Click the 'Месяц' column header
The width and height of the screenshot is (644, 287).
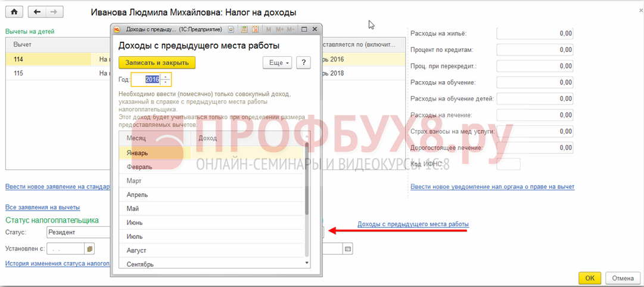click(x=155, y=138)
